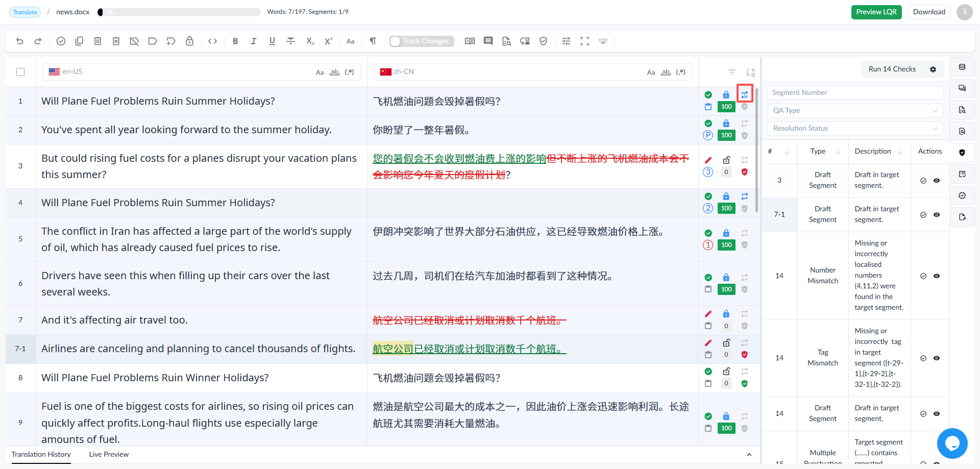Toggle lock icon on segment 3
The width and height of the screenshot is (980, 469).
pos(726,160)
